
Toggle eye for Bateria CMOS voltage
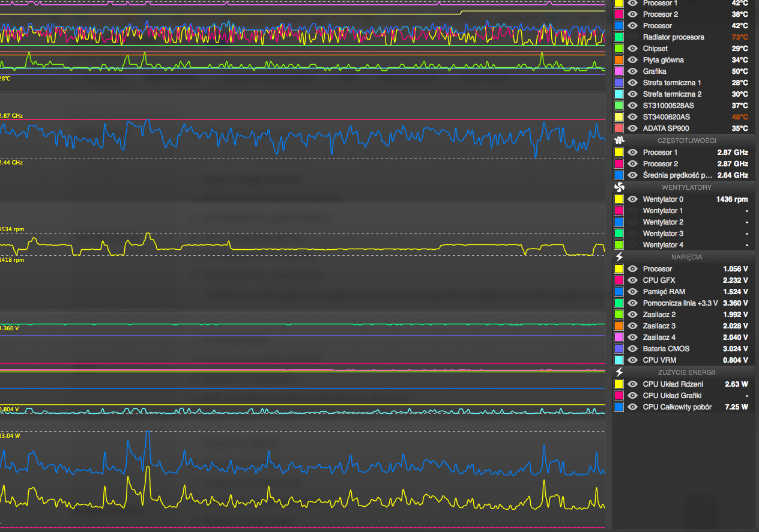[x=632, y=349]
